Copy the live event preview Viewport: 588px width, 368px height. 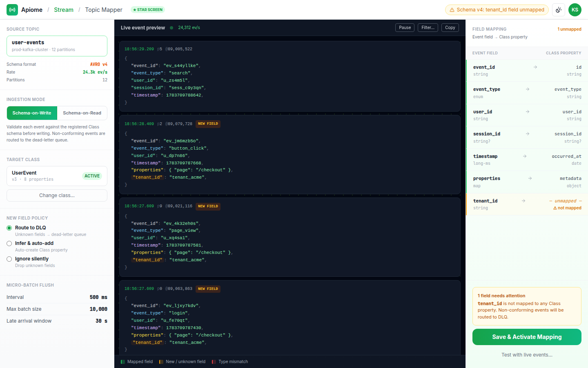pos(450,27)
